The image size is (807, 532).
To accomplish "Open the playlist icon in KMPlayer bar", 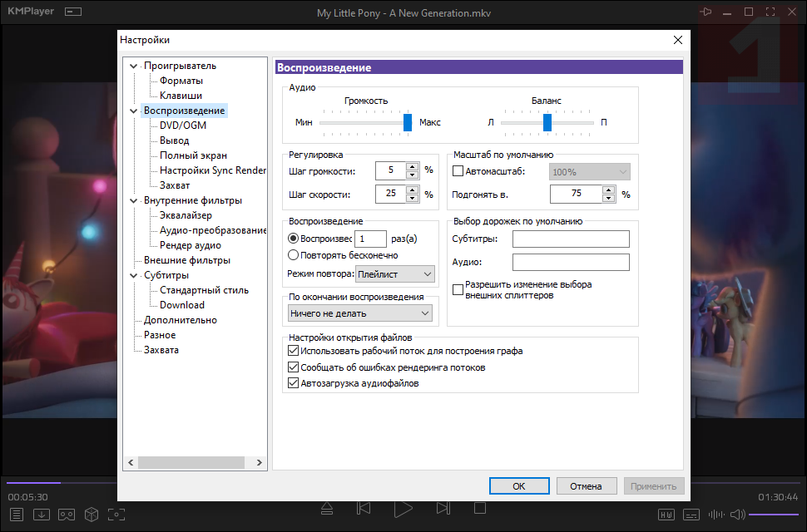I will coord(17,514).
